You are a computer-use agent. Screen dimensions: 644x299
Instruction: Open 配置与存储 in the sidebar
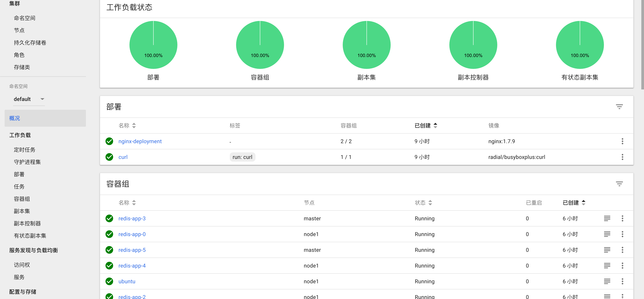[x=23, y=292]
